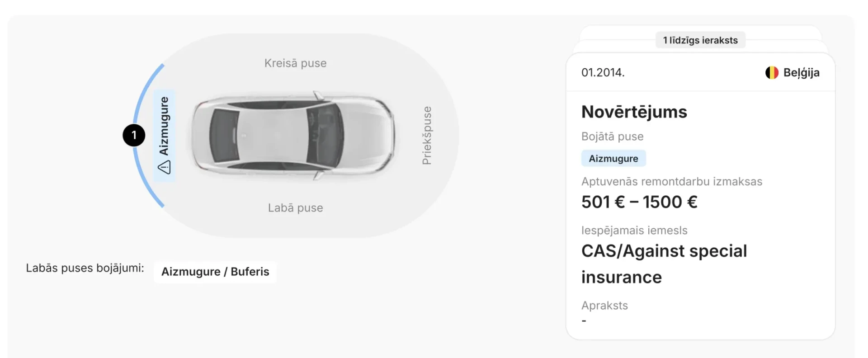Click the Aizmugure tag under Bojātā puse
The height and width of the screenshot is (358, 868).
pos(613,159)
